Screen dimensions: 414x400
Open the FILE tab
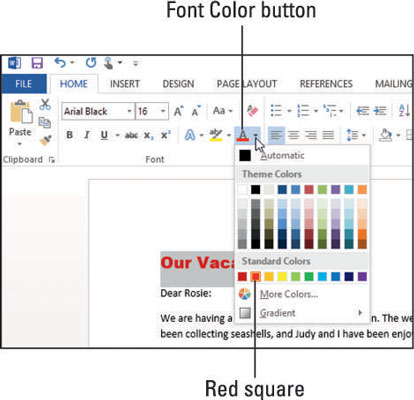pos(24,84)
